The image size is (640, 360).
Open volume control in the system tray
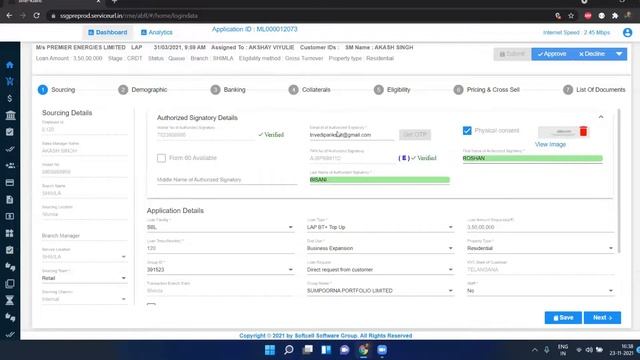[x=589, y=350]
